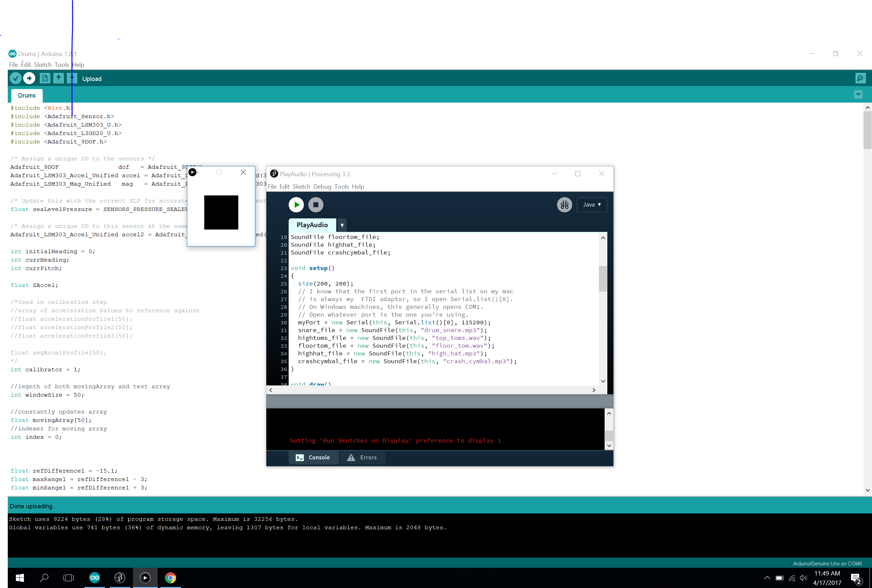
Task: Select the Console tab in Processing
Action: [313, 457]
